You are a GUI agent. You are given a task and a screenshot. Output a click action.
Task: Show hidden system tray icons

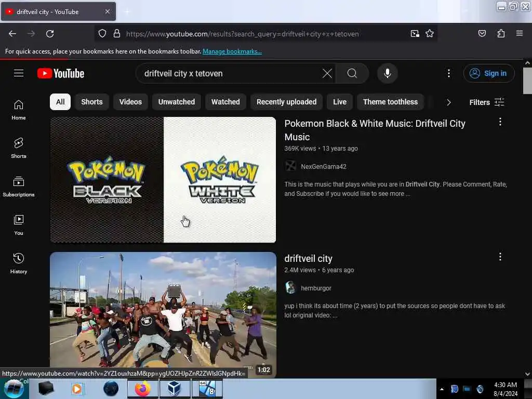[442, 389]
